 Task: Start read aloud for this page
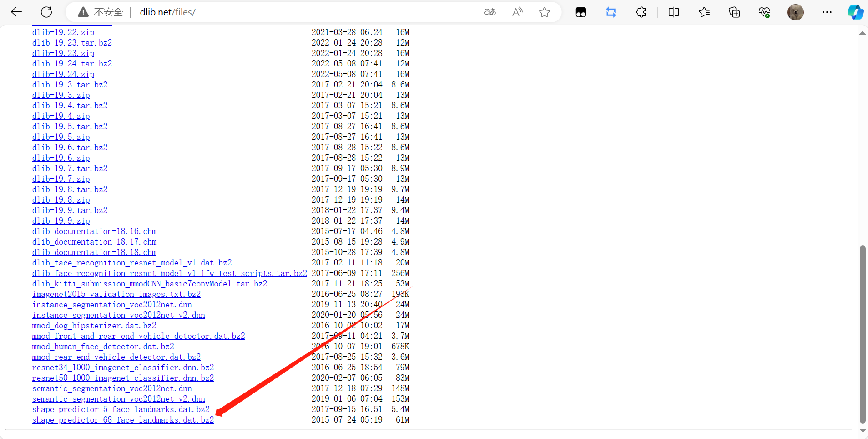517,12
